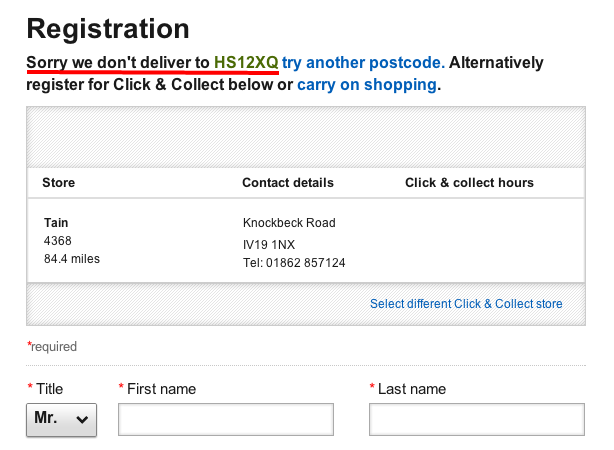614x450 pixels.
Task: Click the 'carry on shopping' link
Action: (x=367, y=85)
